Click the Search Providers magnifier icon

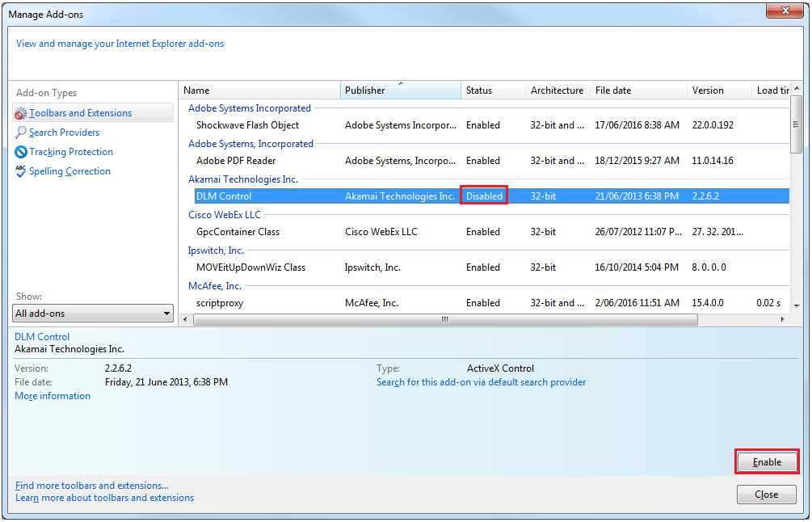tap(21, 133)
